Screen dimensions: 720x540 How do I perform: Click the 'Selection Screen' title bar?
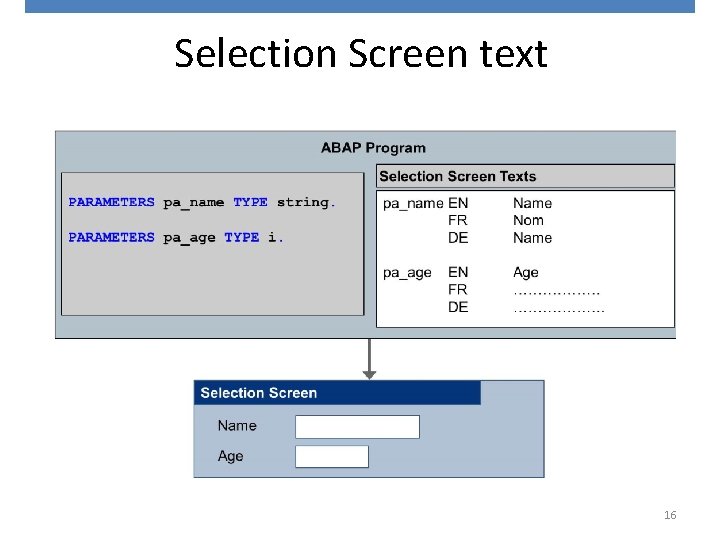pyautogui.click(x=337, y=393)
